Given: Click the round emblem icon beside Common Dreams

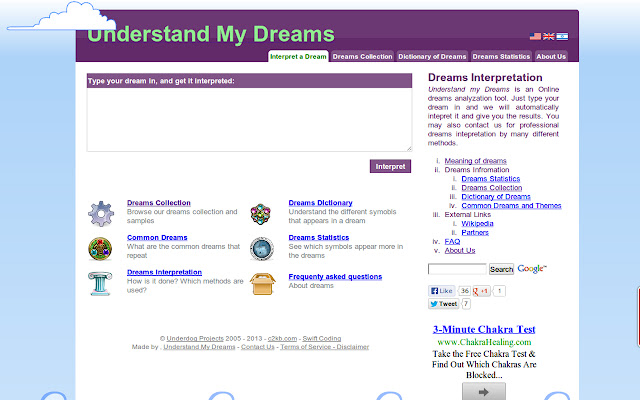Looking at the screenshot, I should 100,249.
